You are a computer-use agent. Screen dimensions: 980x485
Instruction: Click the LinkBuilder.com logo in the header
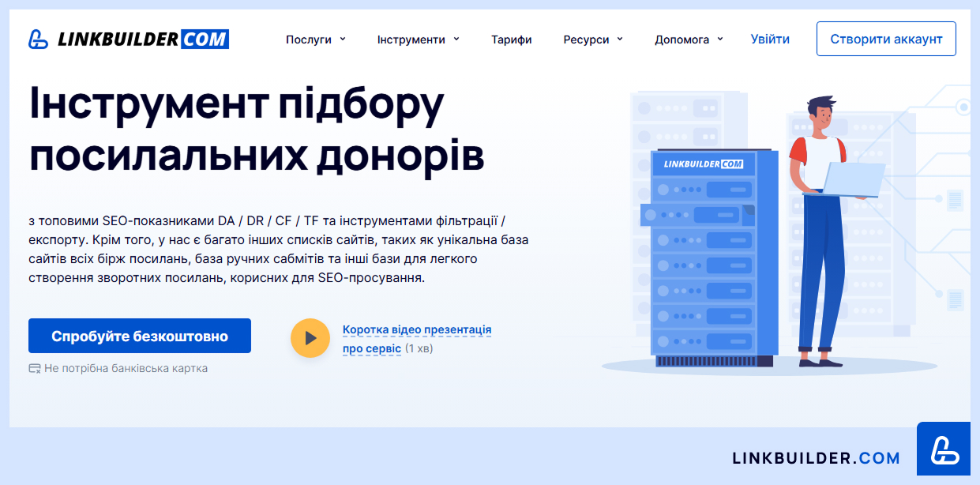coord(128,39)
